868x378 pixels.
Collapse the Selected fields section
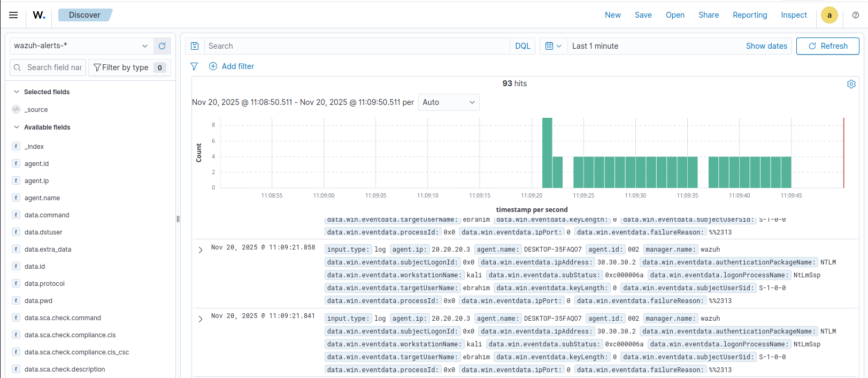pyautogui.click(x=17, y=92)
